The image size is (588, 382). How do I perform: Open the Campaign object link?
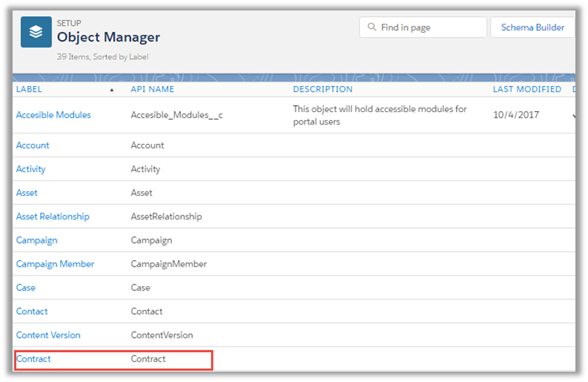point(36,241)
